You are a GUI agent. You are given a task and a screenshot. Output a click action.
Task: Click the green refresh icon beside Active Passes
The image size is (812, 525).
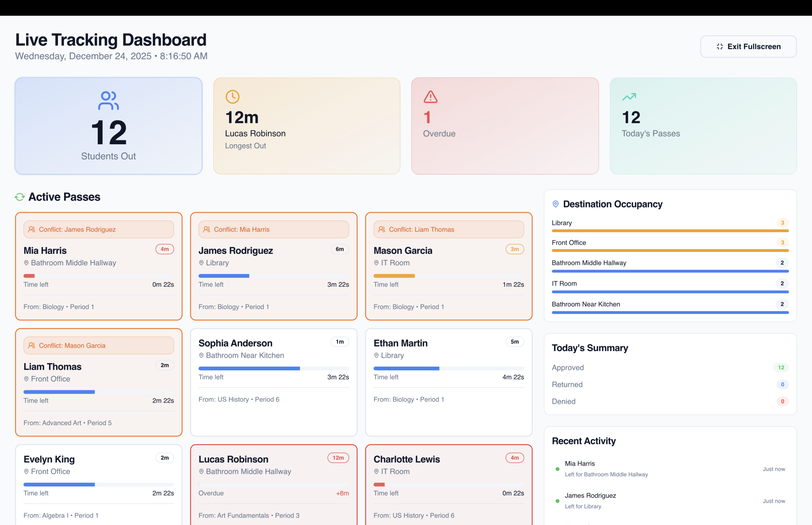[20, 197]
